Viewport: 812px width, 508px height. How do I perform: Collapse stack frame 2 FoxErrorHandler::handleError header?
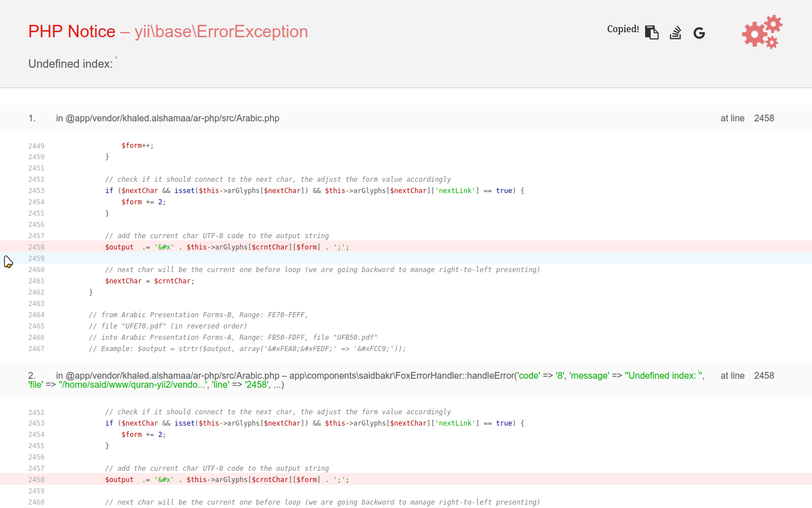[406, 380]
